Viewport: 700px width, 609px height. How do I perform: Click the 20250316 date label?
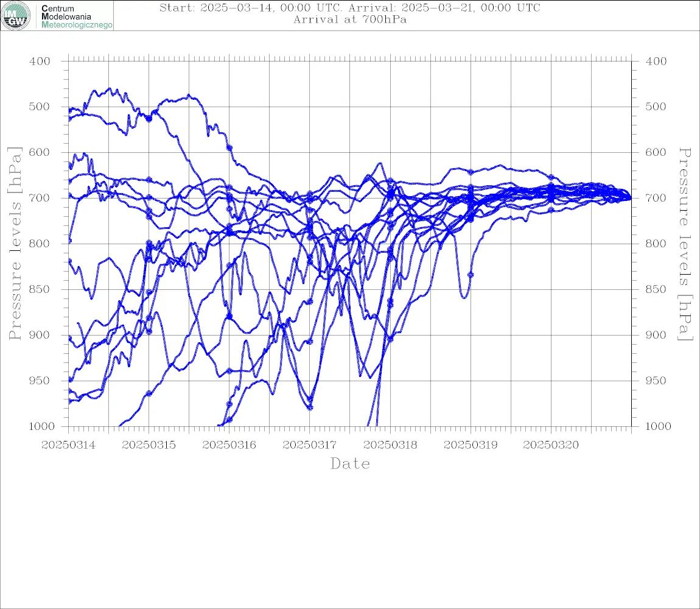[229, 445]
